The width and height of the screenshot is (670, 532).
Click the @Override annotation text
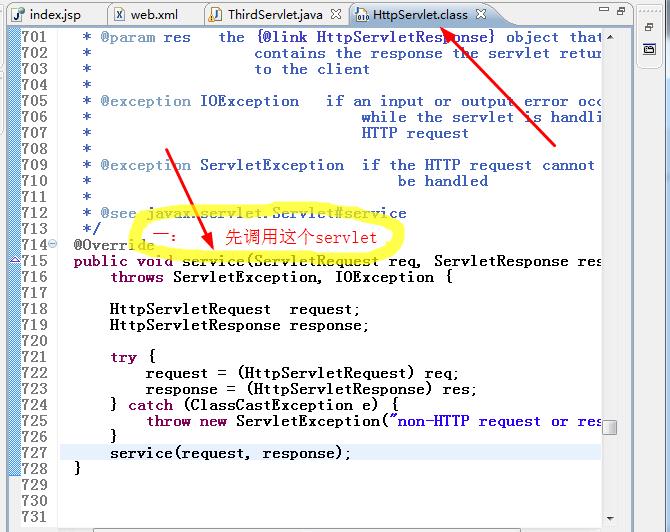click(114, 245)
